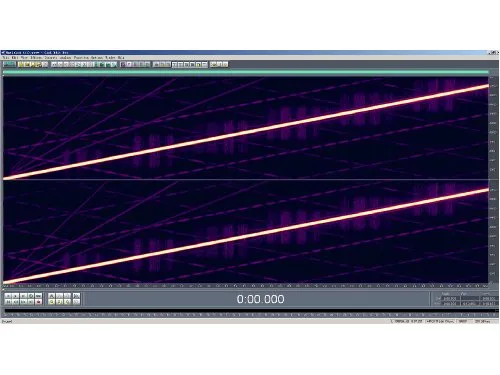The height and width of the screenshot is (375, 500).
Task: Click the time ruler below the spectrogram
Action: [x=246, y=286]
